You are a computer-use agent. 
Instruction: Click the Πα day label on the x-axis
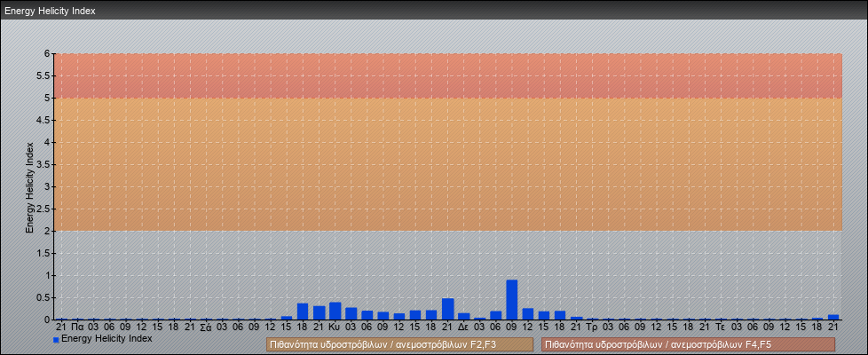click(x=77, y=327)
